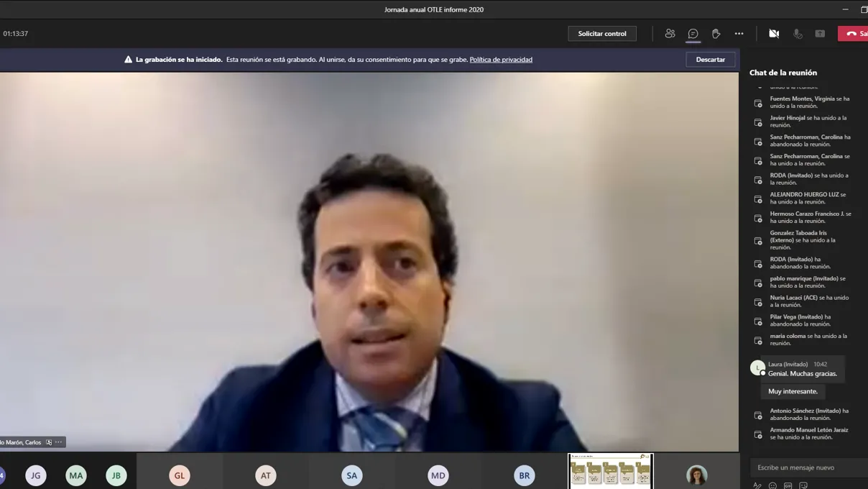Raise your hand in the meeting
The image size is (868, 489).
point(716,34)
